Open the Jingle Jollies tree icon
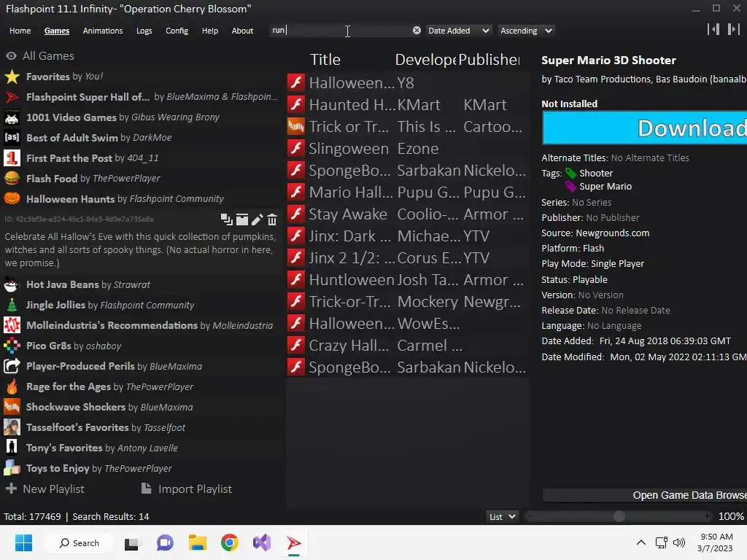The image size is (747, 560). tap(12, 305)
